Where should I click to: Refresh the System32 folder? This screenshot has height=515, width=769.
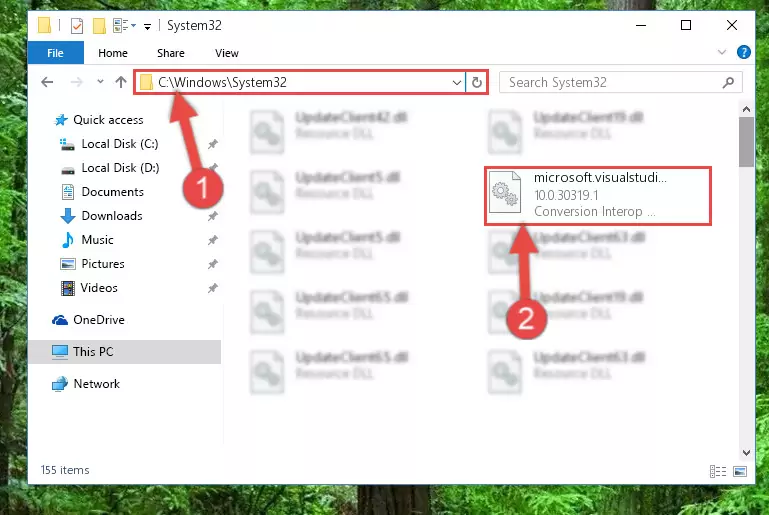(477, 82)
